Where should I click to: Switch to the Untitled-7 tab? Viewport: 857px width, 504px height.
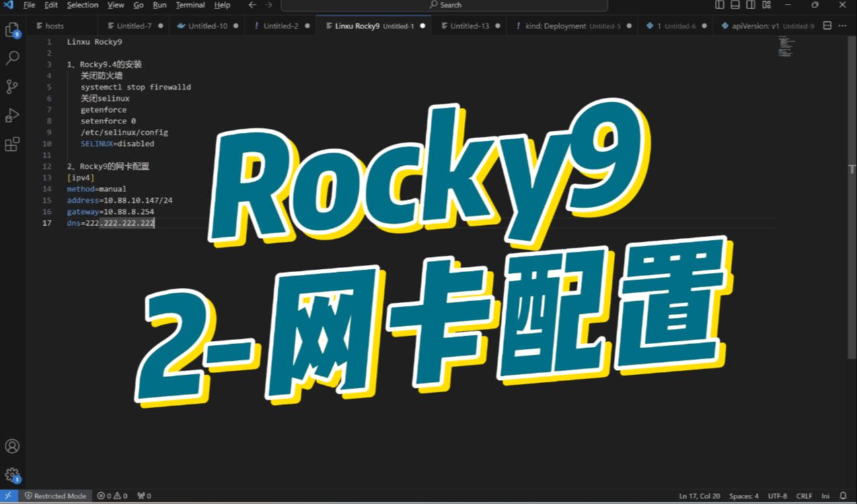pos(134,26)
